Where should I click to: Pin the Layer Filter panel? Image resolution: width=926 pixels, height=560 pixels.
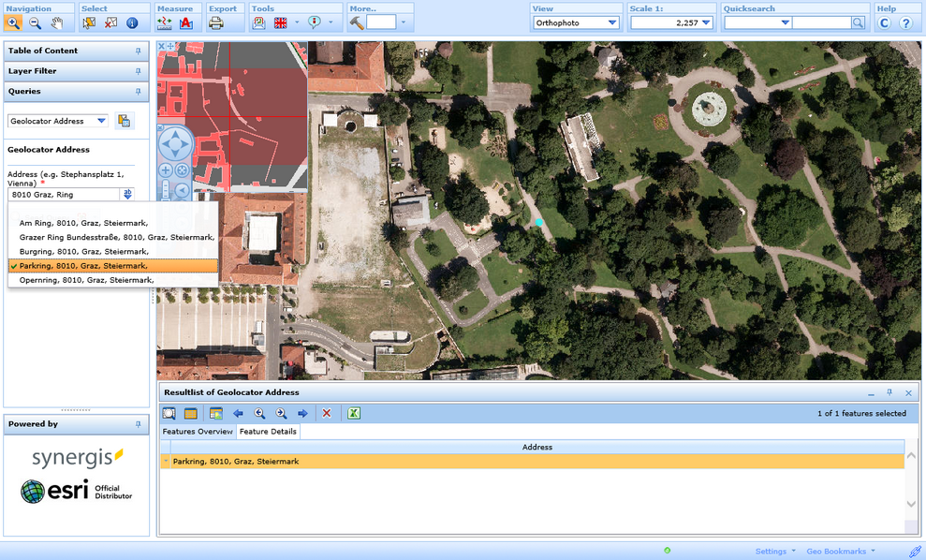tap(139, 71)
